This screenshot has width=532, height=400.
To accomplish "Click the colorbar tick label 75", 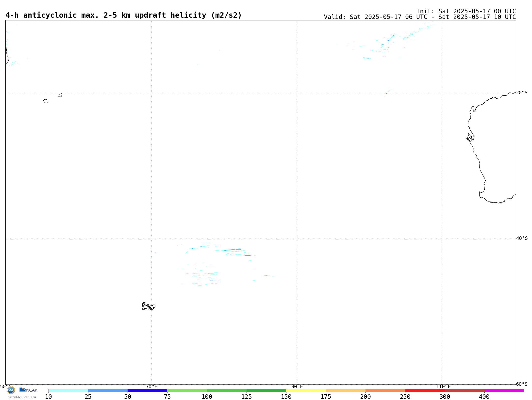I will pyautogui.click(x=167, y=397).
